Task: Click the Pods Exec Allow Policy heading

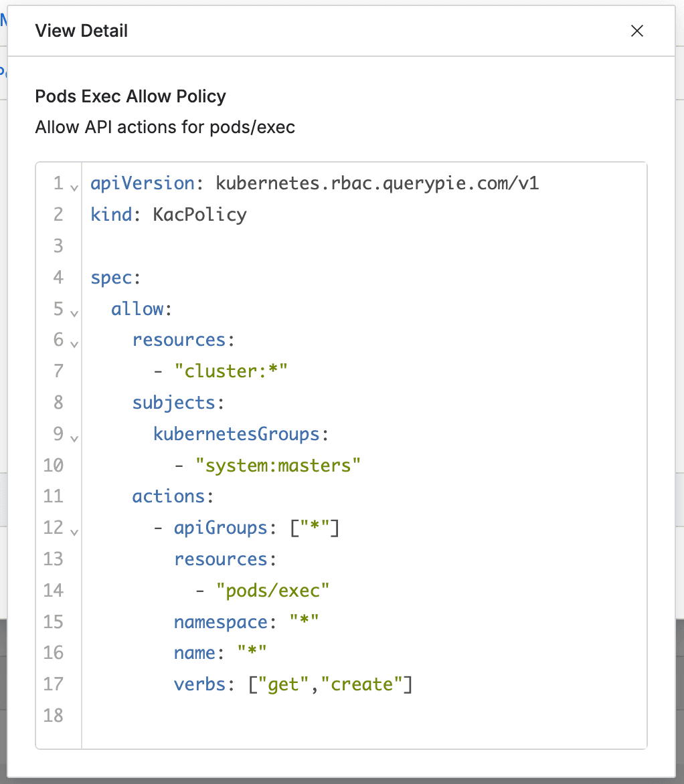Action: [x=131, y=96]
